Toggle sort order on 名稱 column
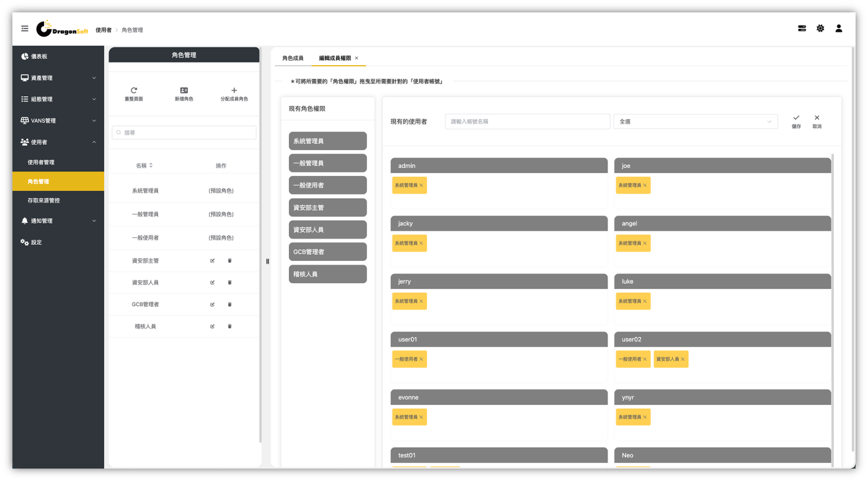The width and height of the screenshot is (868, 481). [x=151, y=165]
